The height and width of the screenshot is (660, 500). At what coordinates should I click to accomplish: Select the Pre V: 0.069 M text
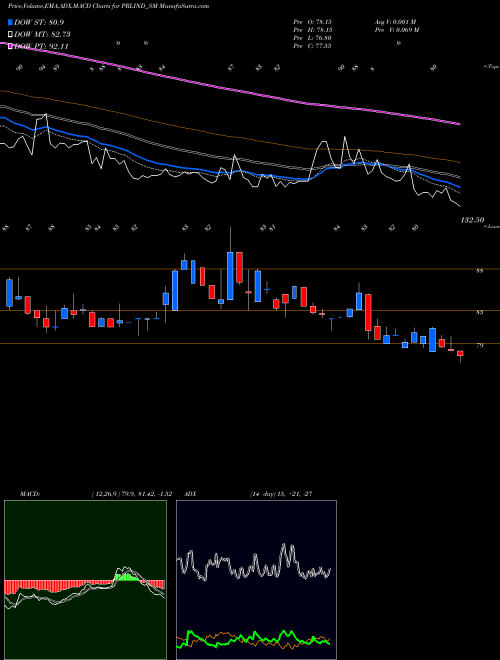[397, 30]
